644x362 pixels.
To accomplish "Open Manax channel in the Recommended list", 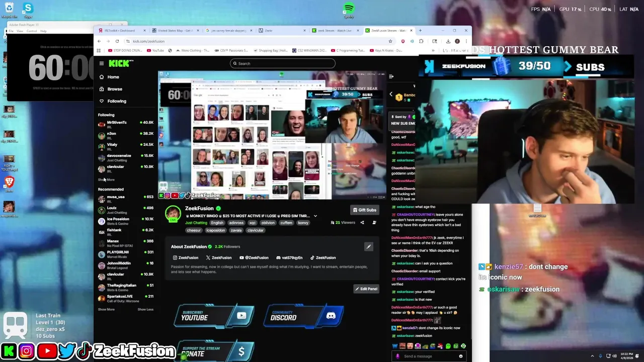I will tap(126, 243).
